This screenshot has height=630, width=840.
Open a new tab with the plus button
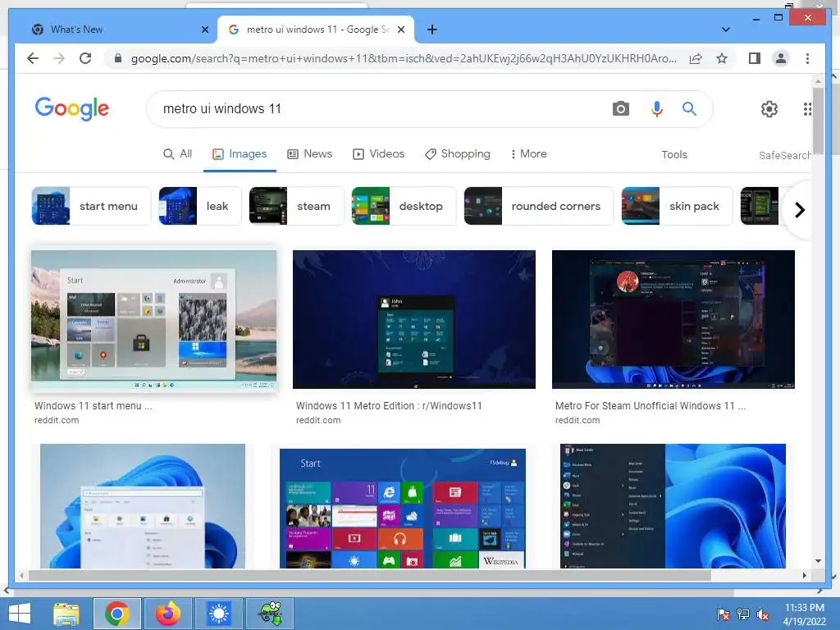(432, 30)
